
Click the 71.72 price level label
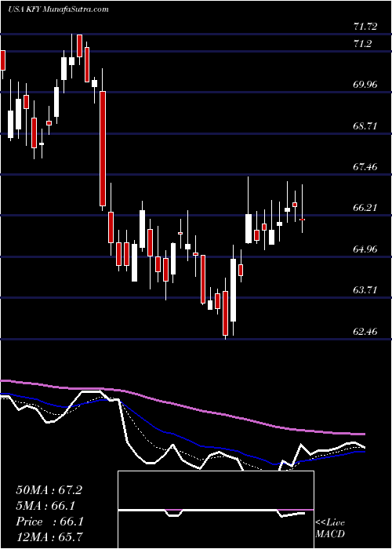[365, 27]
